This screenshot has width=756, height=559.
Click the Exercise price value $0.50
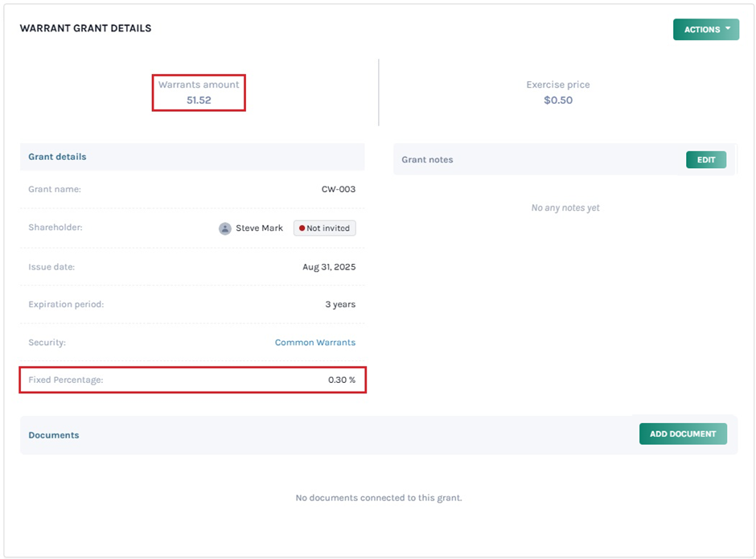pyautogui.click(x=557, y=101)
